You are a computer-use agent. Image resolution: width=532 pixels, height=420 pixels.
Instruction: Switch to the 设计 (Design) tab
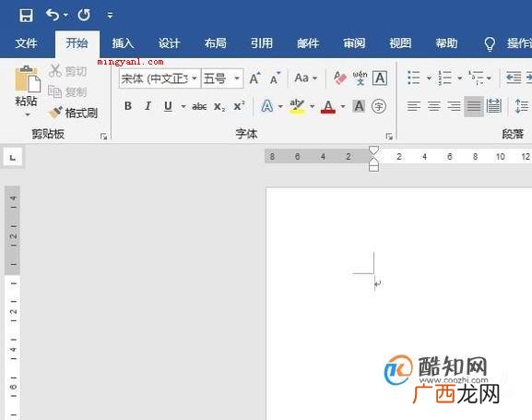pyautogui.click(x=169, y=43)
